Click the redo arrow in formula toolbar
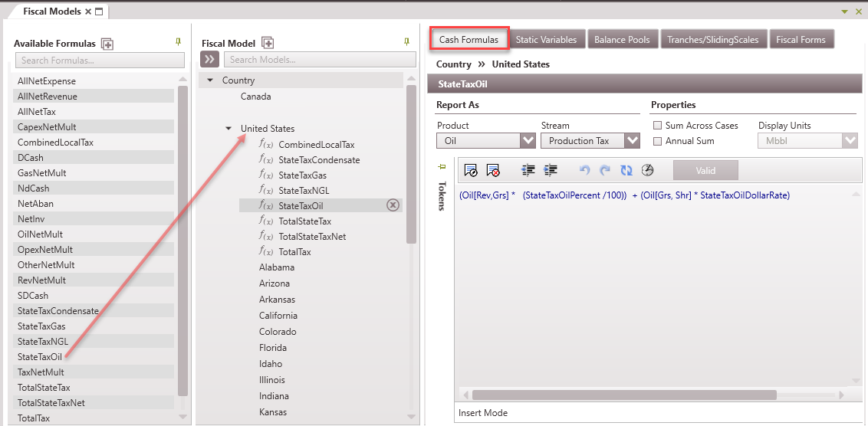Screen dimensions: 868x426 (x=605, y=170)
